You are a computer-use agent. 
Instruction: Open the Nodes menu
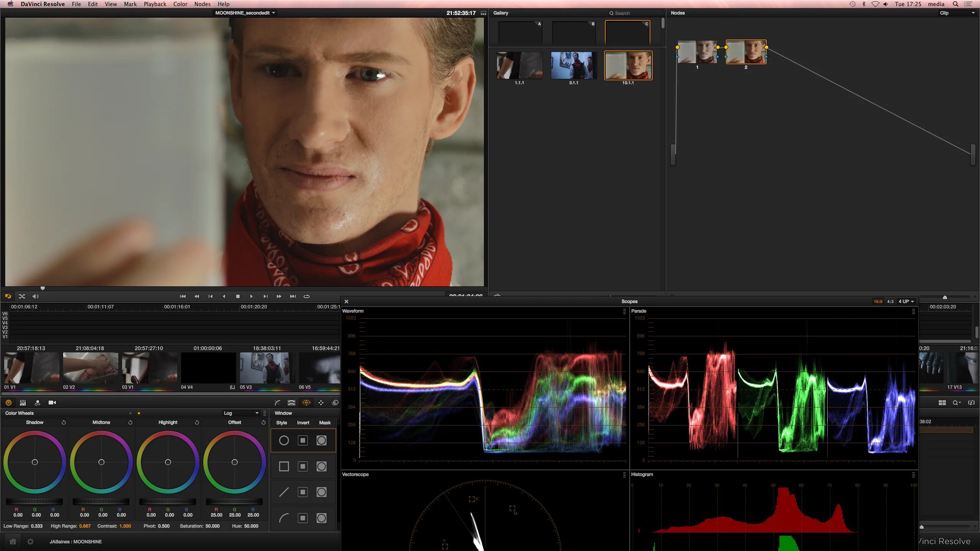tap(202, 4)
